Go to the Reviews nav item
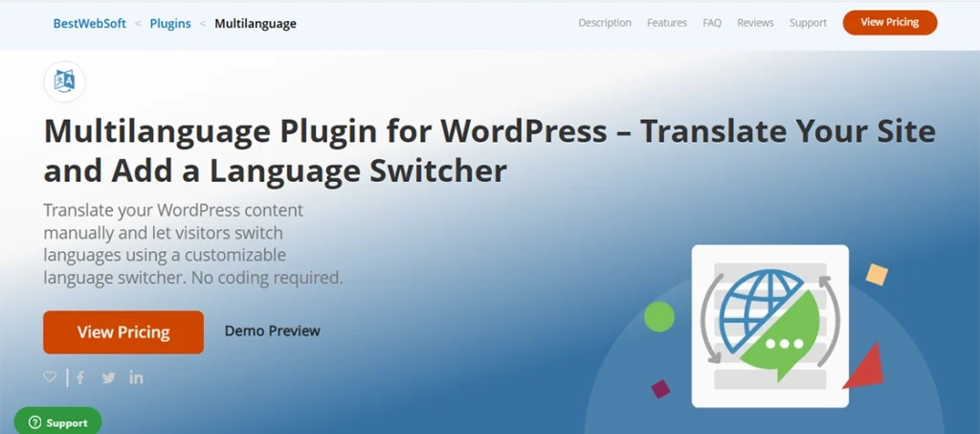Viewport: 980px width, 434px height. 755,22
